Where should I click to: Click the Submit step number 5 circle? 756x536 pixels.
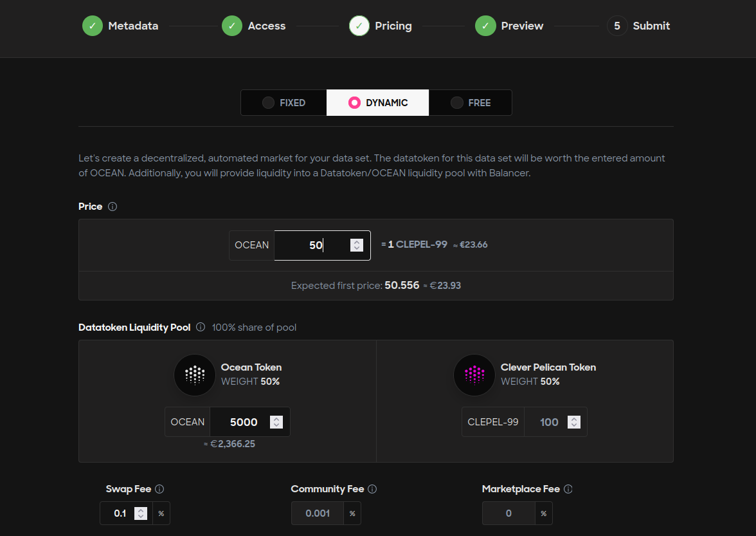click(617, 26)
